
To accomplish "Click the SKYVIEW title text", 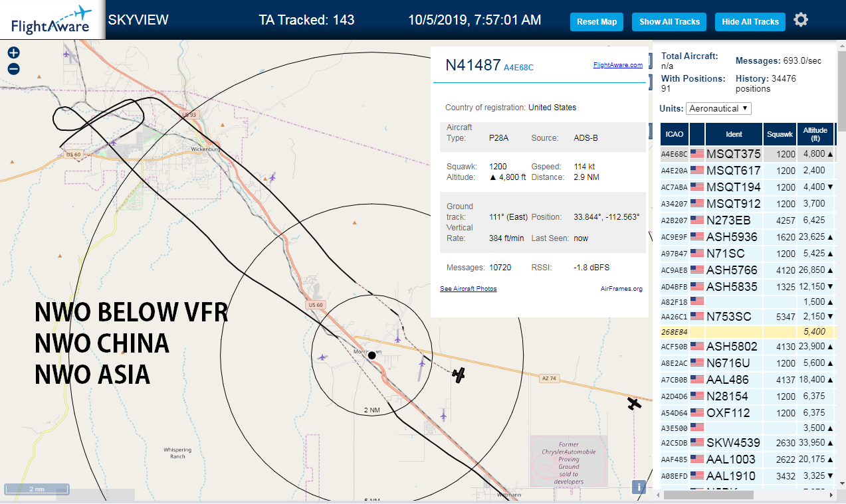I will pyautogui.click(x=138, y=20).
